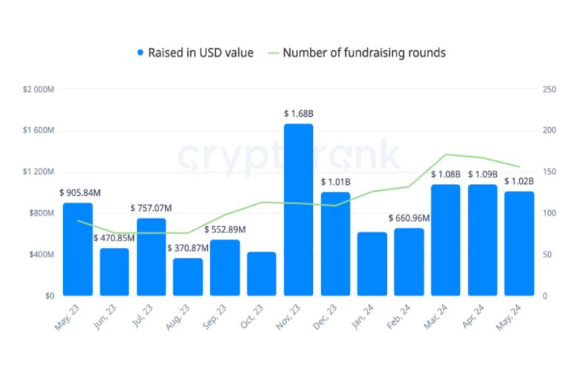Click the Sep, 23 bar at $552.89M
This screenshot has height=378, width=588.
coord(225,268)
